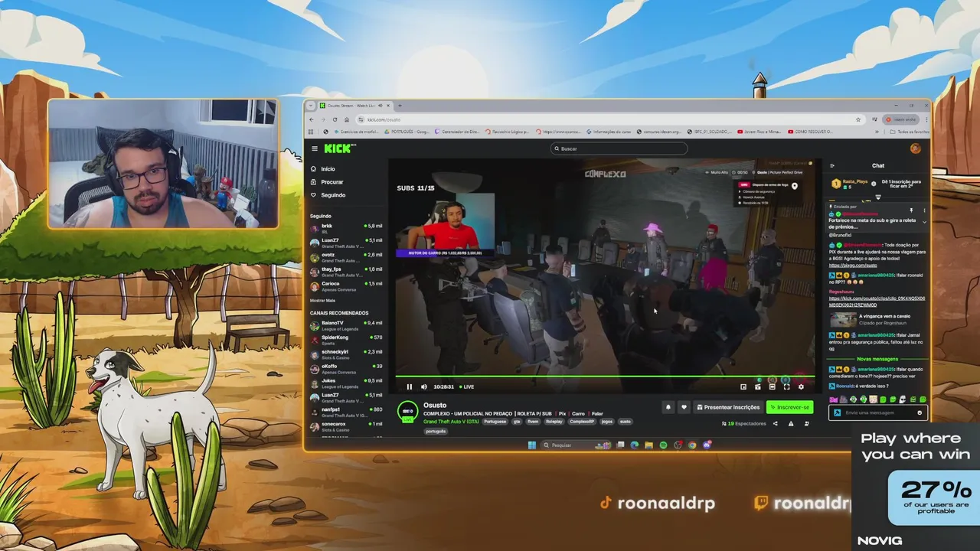980x551 pixels.
Task: Report the stream with warning icon
Action: (791, 423)
